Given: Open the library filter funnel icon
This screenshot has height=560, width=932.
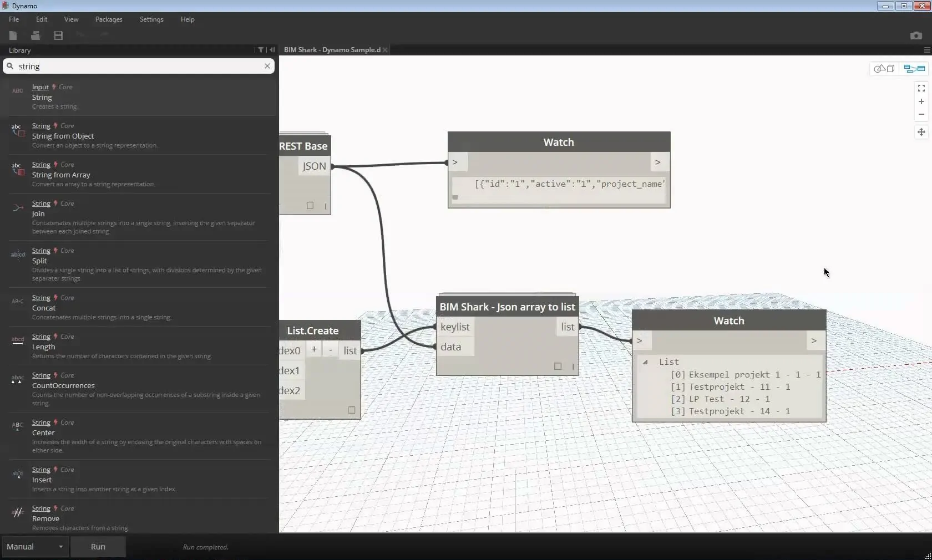Looking at the screenshot, I should [x=261, y=50].
